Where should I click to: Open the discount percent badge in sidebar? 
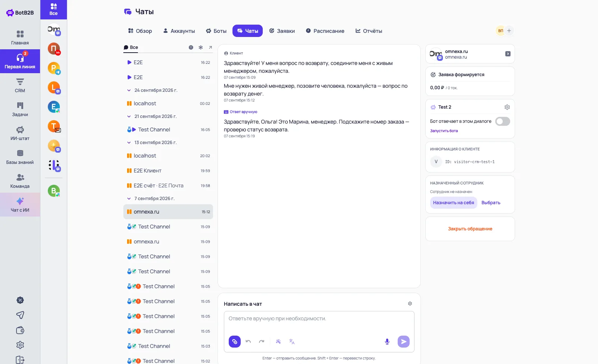tap(20, 300)
